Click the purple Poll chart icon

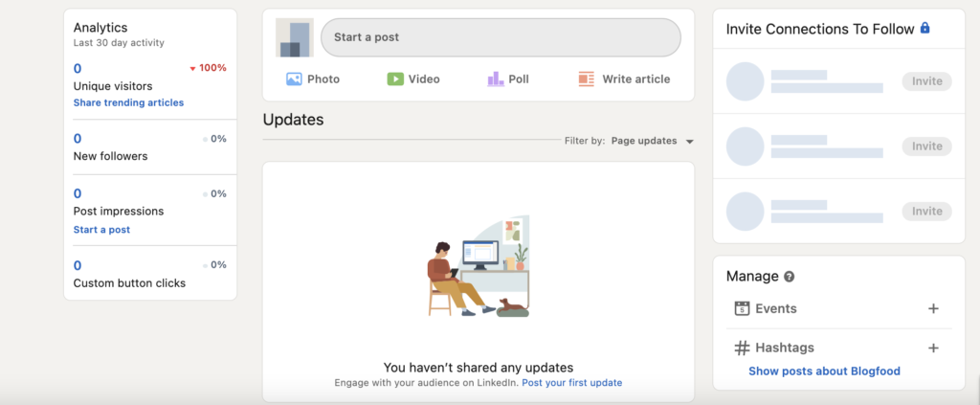point(495,79)
